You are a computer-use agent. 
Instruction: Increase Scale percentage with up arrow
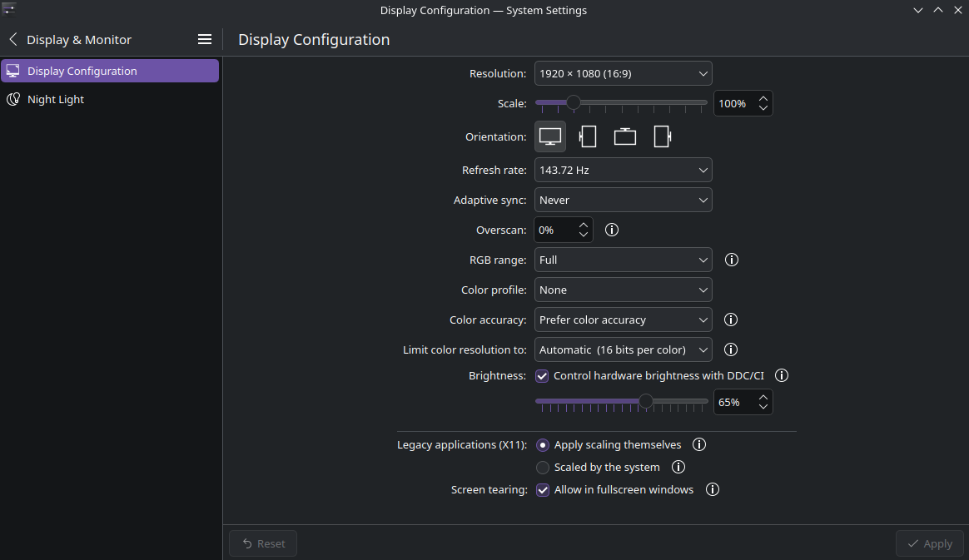pyautogui.click(x=763, y=98)
